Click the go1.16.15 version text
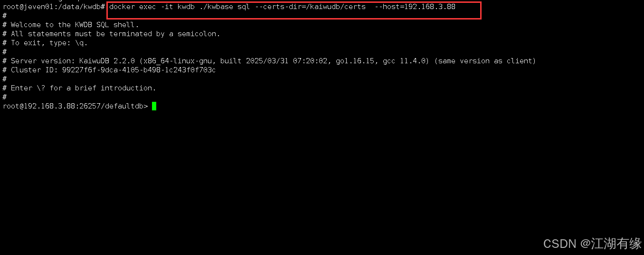Image resolution: width=644 pixels, height=255 pixels. coord(355,61)
